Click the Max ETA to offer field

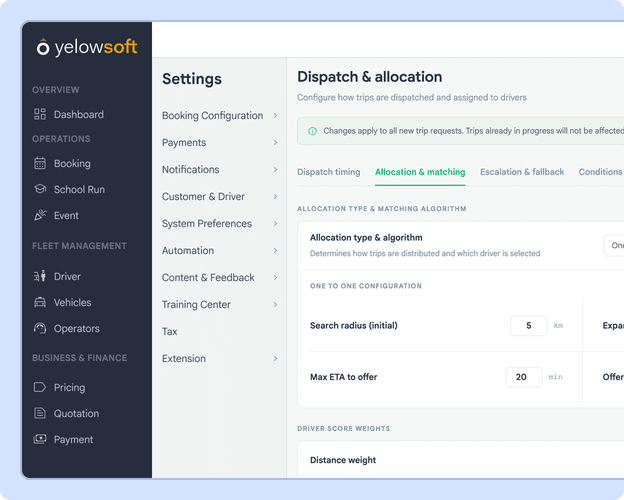pos(524,377)
